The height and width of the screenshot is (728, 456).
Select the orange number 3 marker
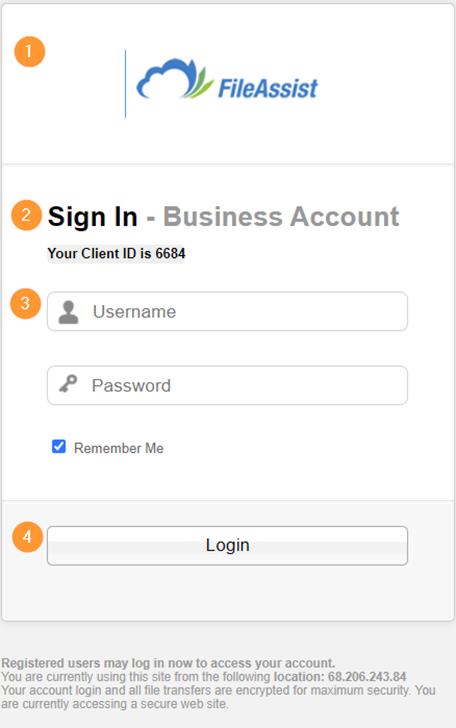pos(26,304)
